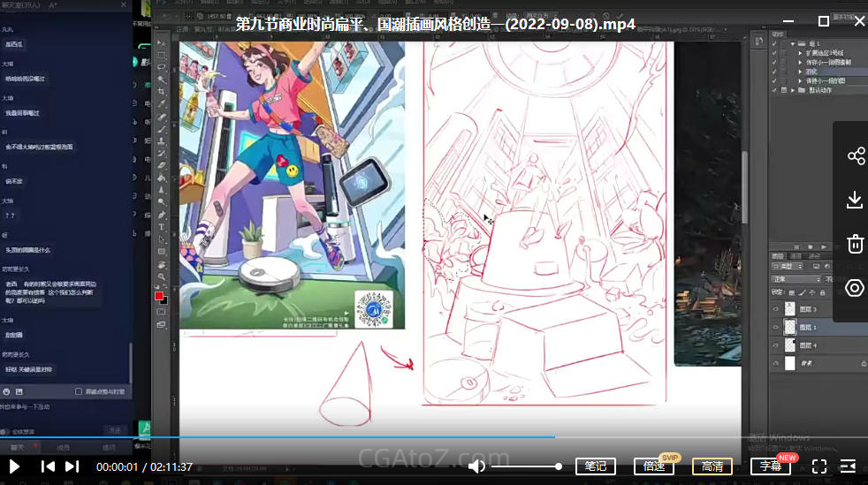Viewport: 868px width, 485px height.
Task: Open the 倍速 playback speed menu
Action: point(654,466)
